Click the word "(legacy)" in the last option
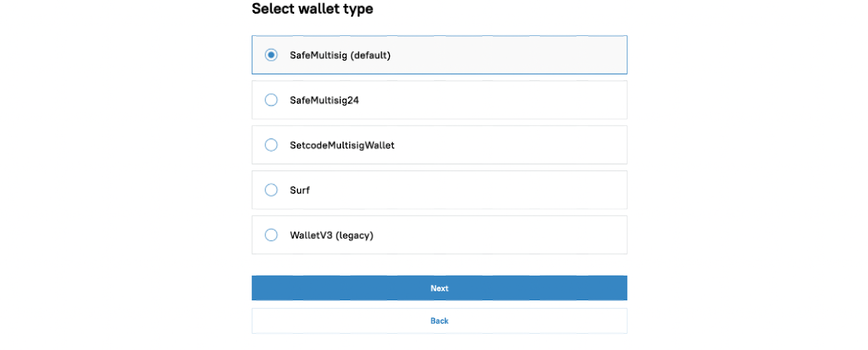The height and width of the screenshot is (350, 868). tap(354, 235)
